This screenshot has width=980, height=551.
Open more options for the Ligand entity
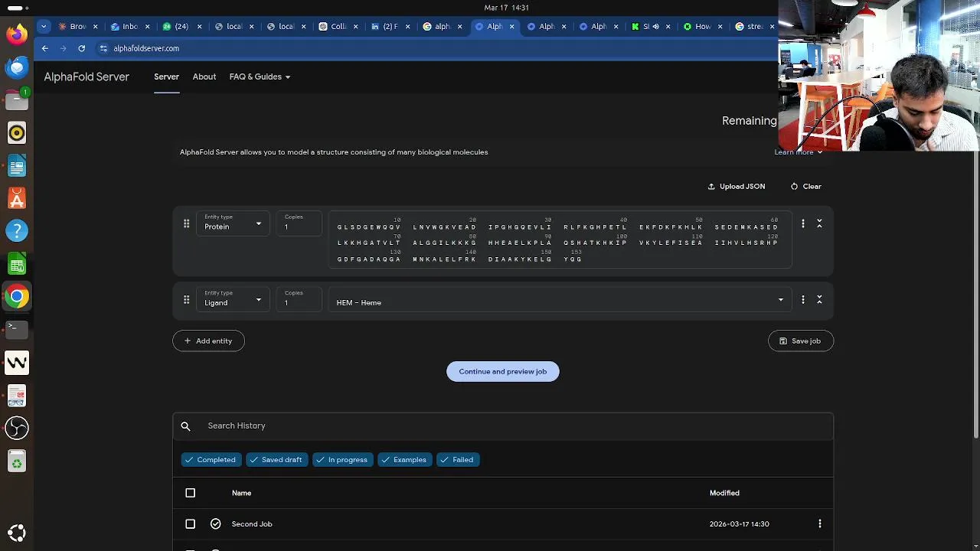pos(802,299)
